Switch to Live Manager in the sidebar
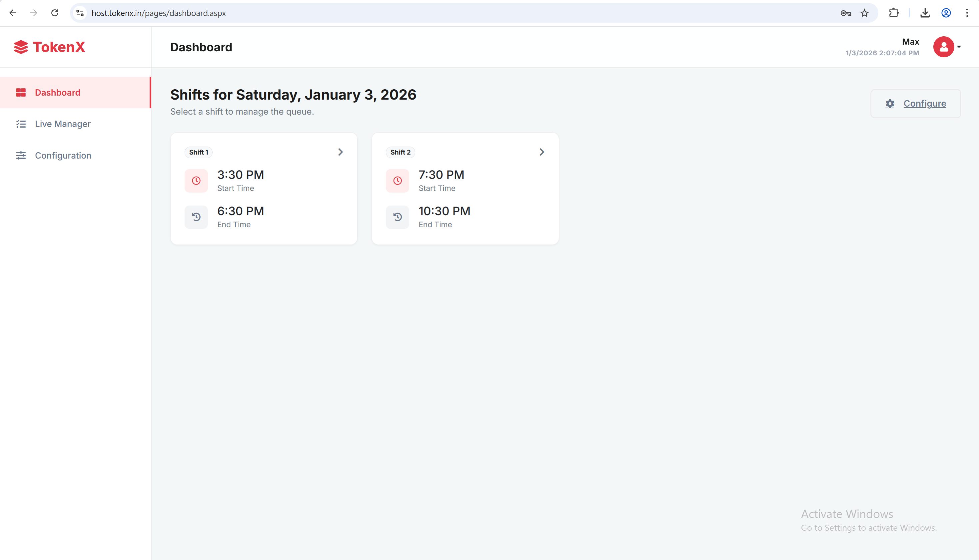Viewport: 979px width, 560px height. pos(63,124)
